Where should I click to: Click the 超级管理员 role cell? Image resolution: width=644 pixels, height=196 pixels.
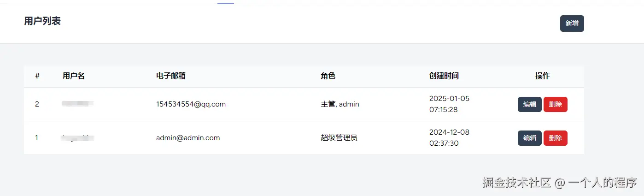tap(339, 138)
